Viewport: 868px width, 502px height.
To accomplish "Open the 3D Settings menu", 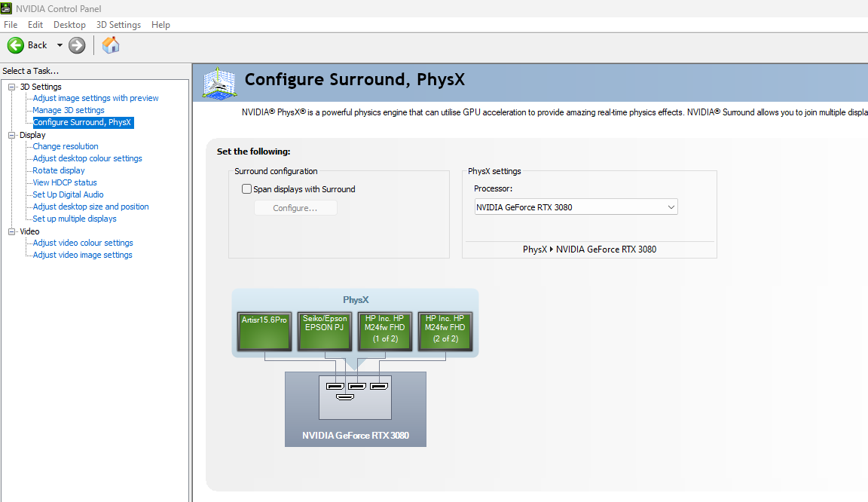I will [x=118, y=25].
